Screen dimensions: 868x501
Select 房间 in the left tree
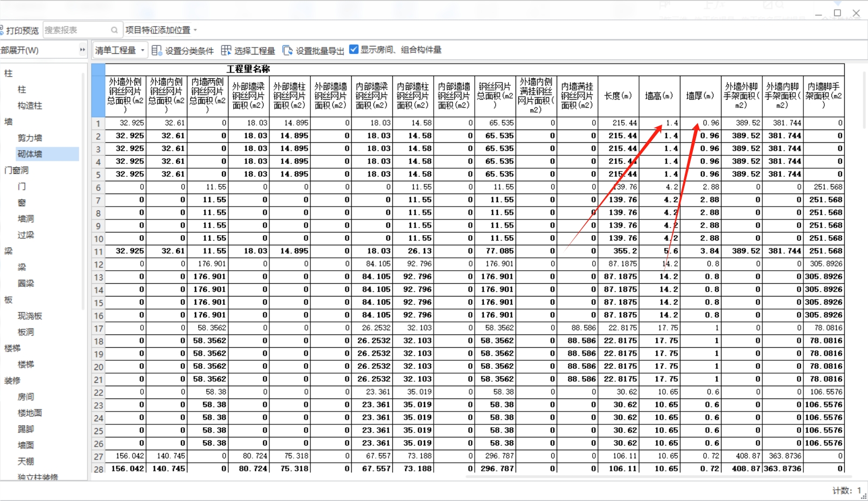coord(26,397)
